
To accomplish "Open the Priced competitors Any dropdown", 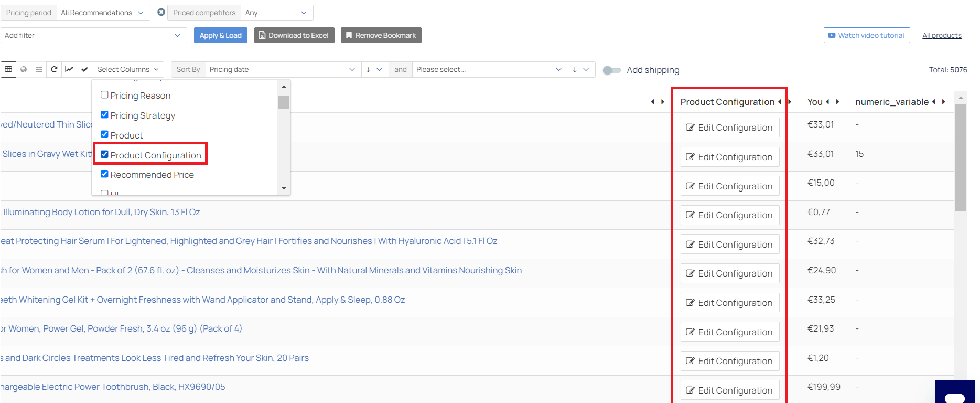I will tap(277, 13).
